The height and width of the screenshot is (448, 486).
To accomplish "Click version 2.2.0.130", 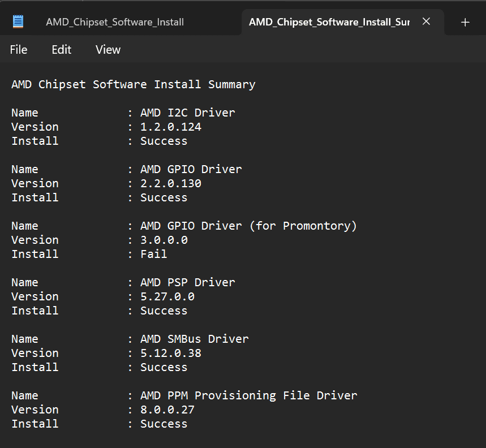I will click(x=171, y=183).
